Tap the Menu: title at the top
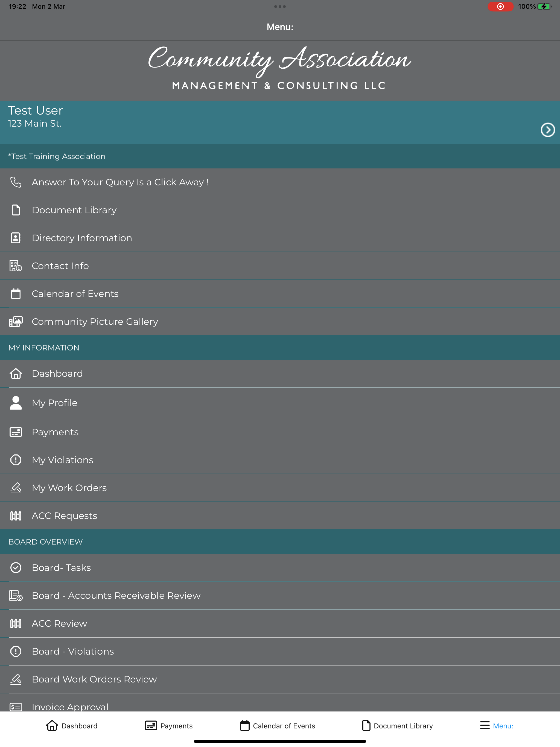The width and height of the screenshot is (560, 747). tap(280, 27)
